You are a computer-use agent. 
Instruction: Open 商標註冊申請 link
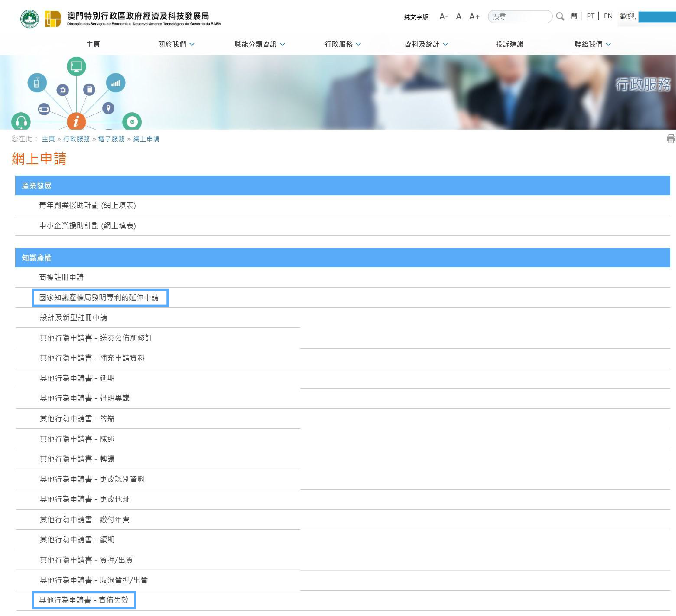point(61,277)
